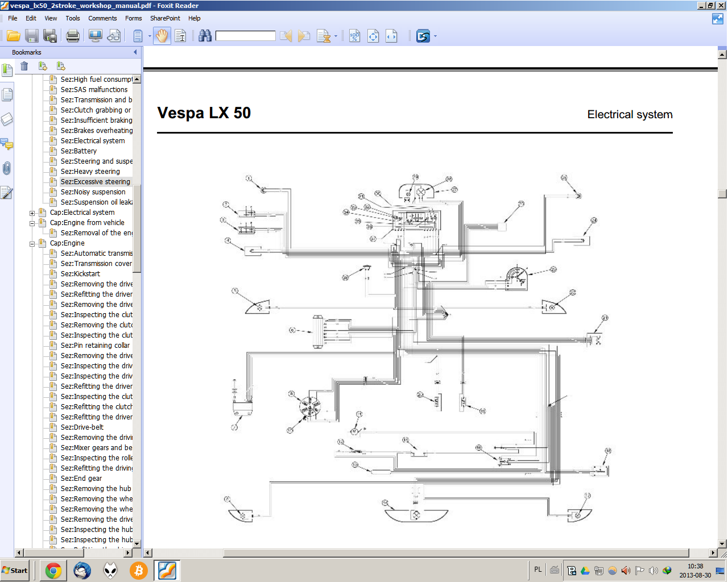Click the add new bookmark icon
The height and width of the screenshot is (582, 728).
point(43,66)
